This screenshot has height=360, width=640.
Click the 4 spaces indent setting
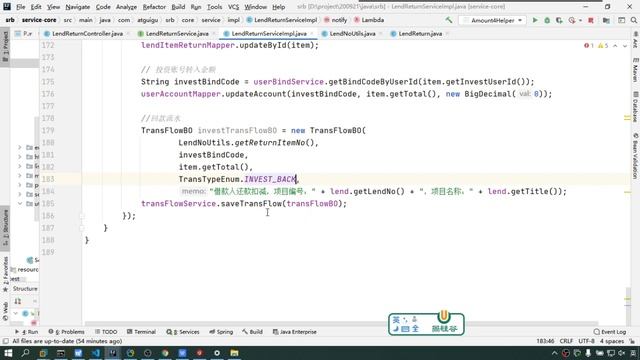[x=611, y=341]
